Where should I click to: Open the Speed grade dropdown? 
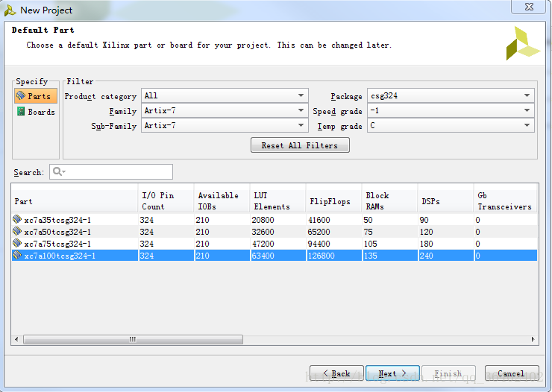click(x=451, y=110)
